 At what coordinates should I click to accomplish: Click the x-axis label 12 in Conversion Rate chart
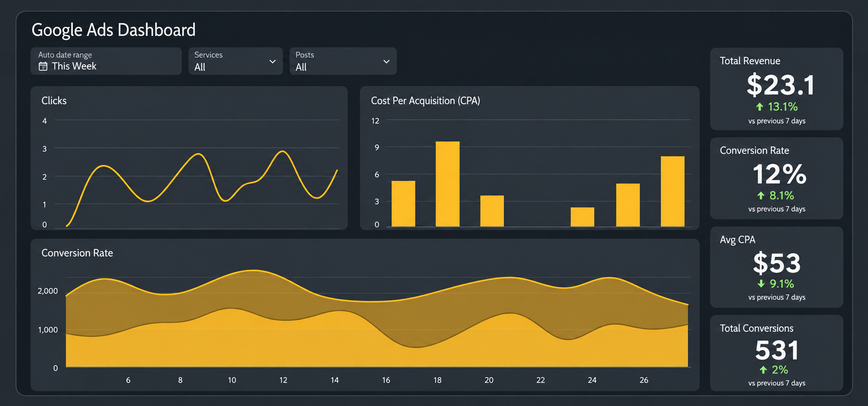283,380
